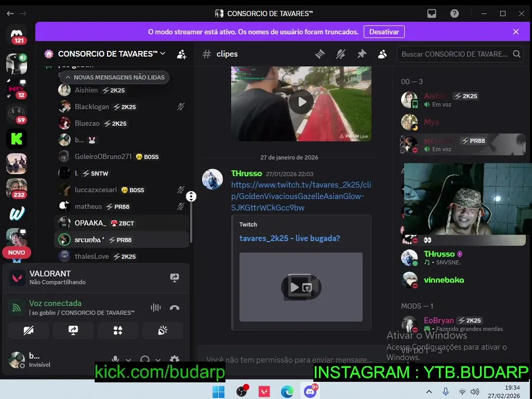The height and width of the screenshot is (399, 532).
Task: Open voice noise suppression waveform icon
Action: click(156, 308)
